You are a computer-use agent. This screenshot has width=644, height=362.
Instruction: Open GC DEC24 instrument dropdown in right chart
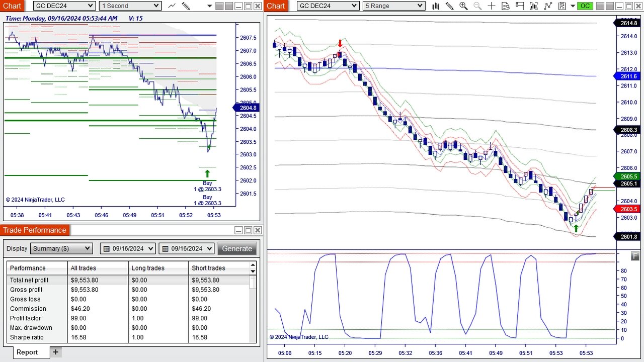[328, 6]
